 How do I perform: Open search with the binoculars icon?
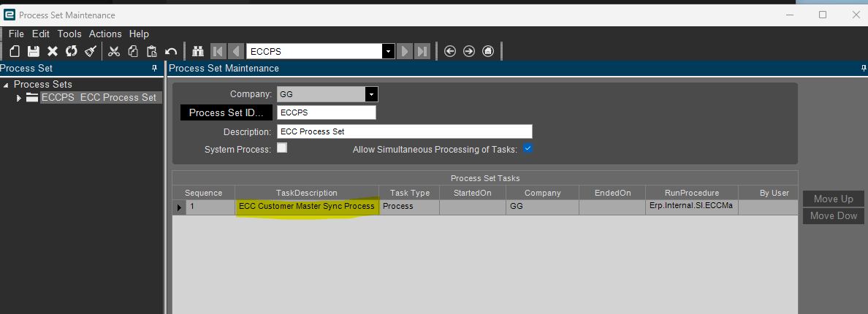click(198, 51)
